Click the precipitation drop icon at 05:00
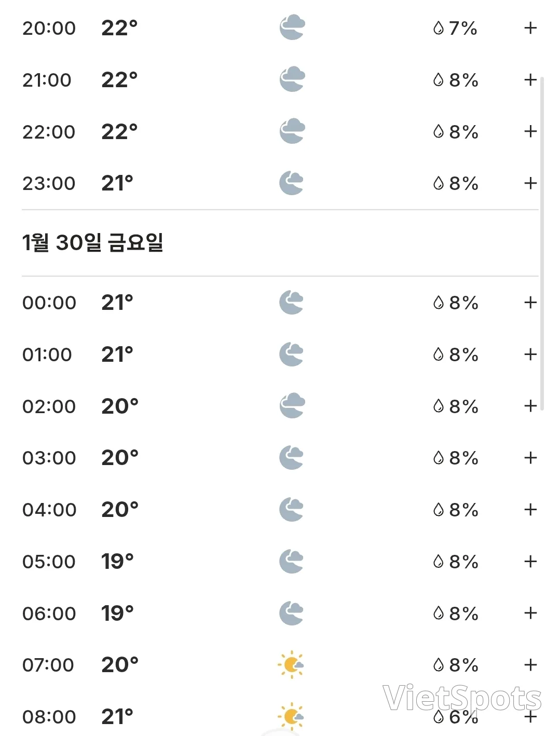Screen dimensions: 560x736 pos(439,562)
